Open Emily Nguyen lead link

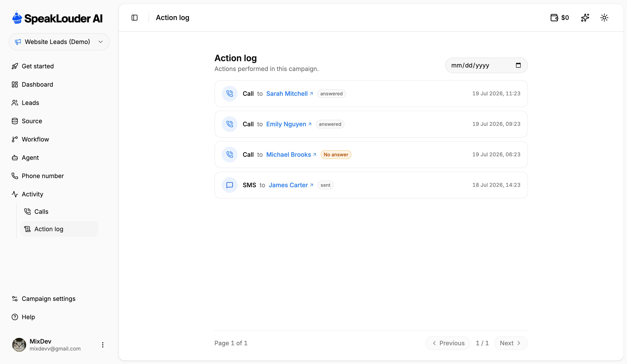click(289, 124)
